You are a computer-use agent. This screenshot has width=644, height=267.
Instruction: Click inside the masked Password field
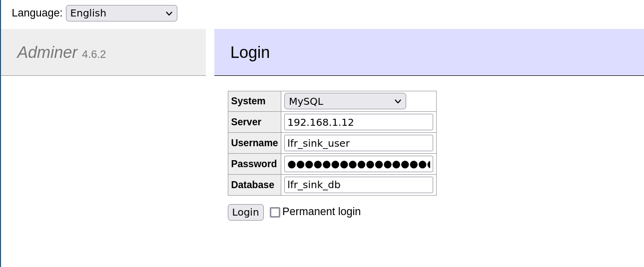point(358,164)
